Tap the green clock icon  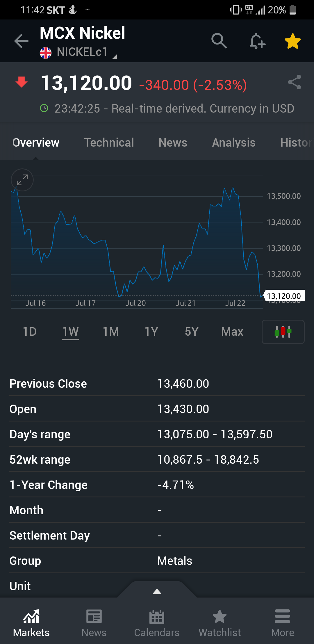pos(44,108)
